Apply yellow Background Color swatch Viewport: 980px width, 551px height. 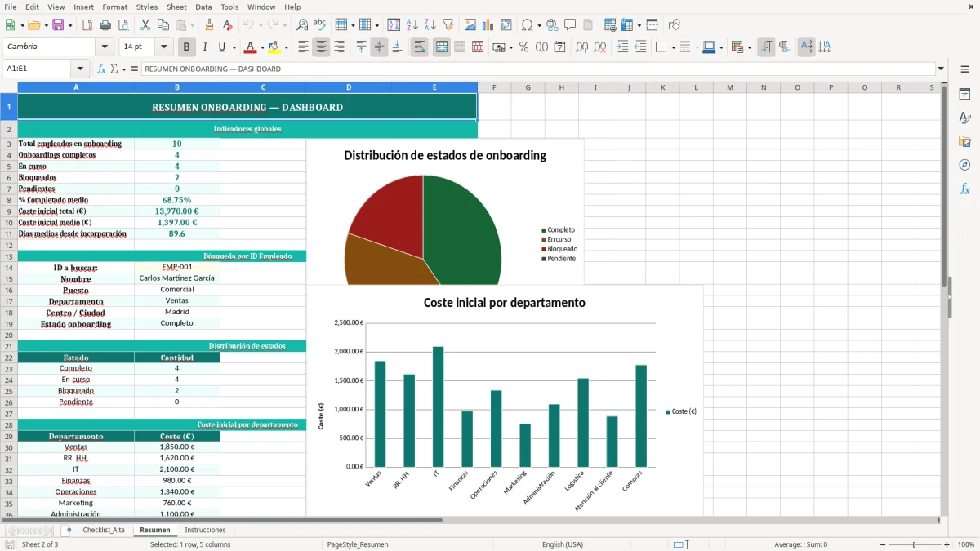pos(274,47)
